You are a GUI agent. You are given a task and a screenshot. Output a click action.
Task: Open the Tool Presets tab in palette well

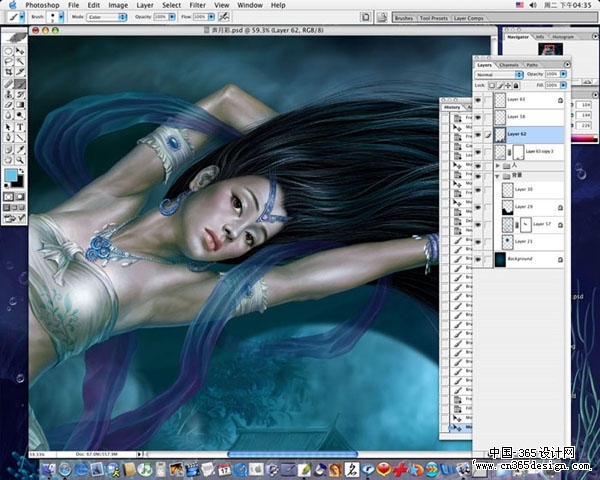tap(434, 18)
